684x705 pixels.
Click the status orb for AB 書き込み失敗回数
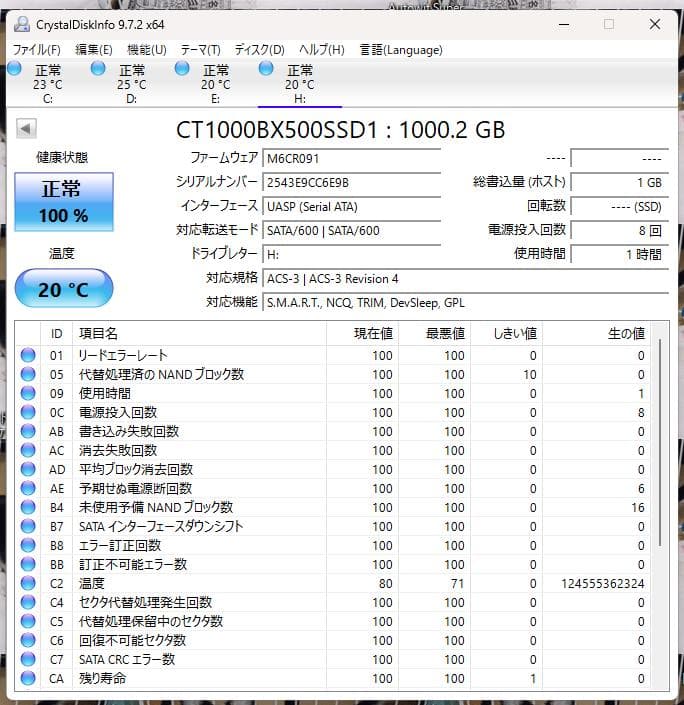pyautogui.click(x=28, y=431)
